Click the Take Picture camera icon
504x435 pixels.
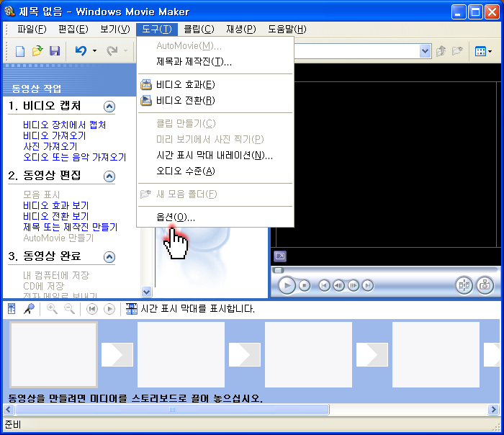tap(485, 285)
